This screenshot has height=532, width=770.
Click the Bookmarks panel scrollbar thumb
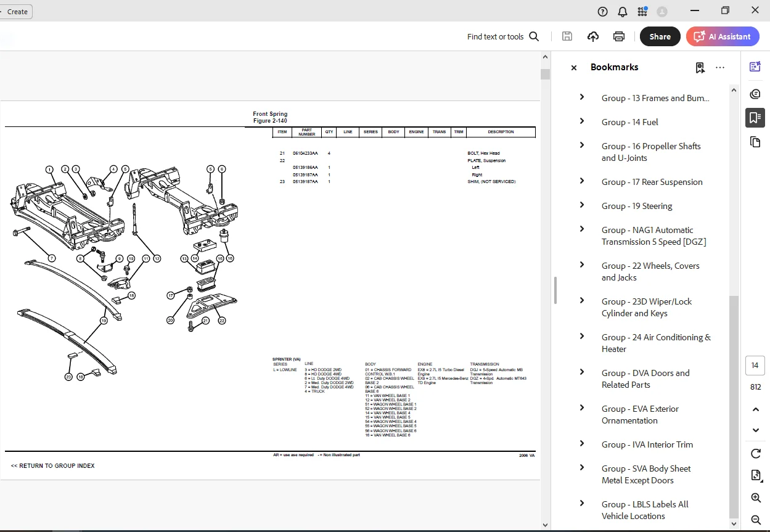[x=734, y=406]
